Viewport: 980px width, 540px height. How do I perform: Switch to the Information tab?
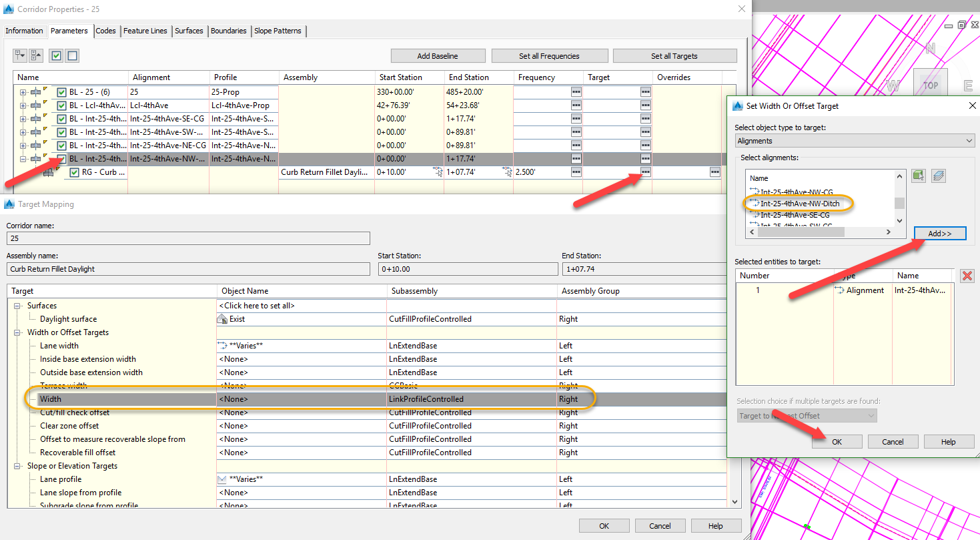[x=24, y=31]
